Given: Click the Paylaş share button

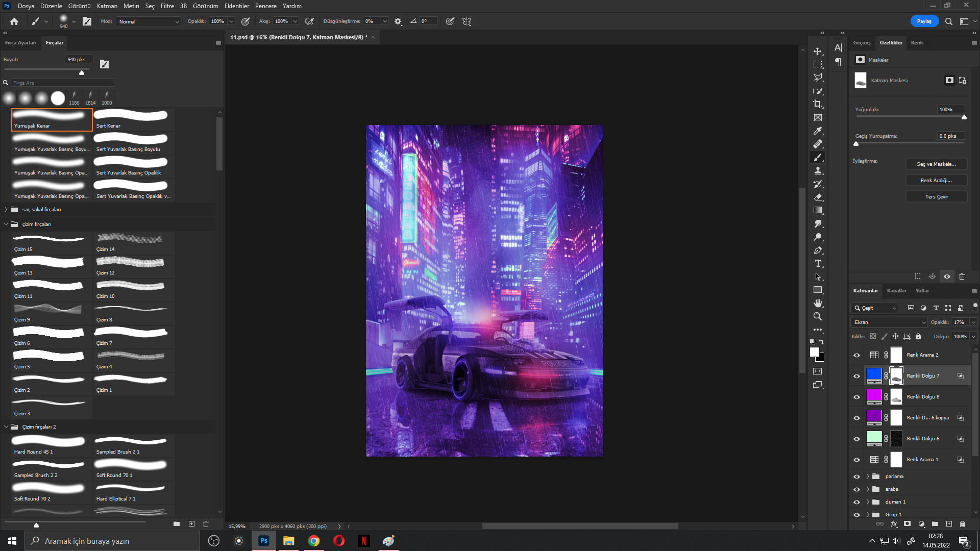Looking at the screenshot, I should click(x=924, y=21).
